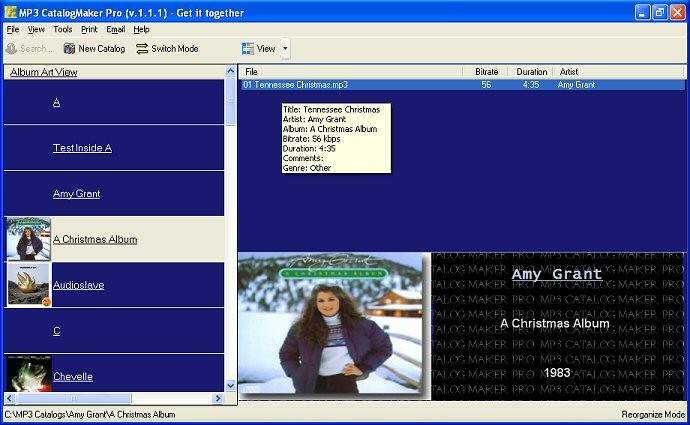Click the catalog path in status bar
Screen dimensions: 690x425
90,414
